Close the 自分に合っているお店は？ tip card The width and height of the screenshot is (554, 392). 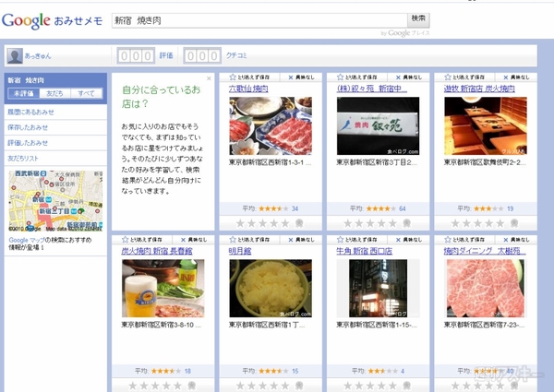(209, 78)
